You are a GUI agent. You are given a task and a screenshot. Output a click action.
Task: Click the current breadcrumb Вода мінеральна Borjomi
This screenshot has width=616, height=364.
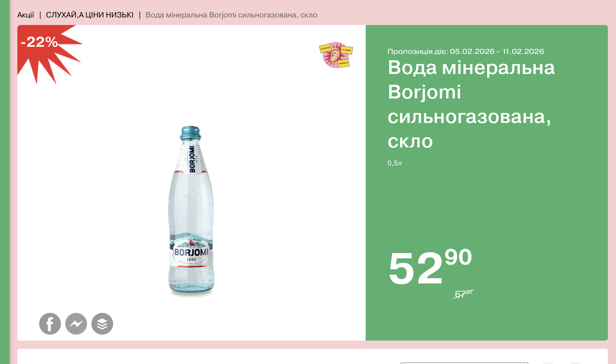(231, 15)
